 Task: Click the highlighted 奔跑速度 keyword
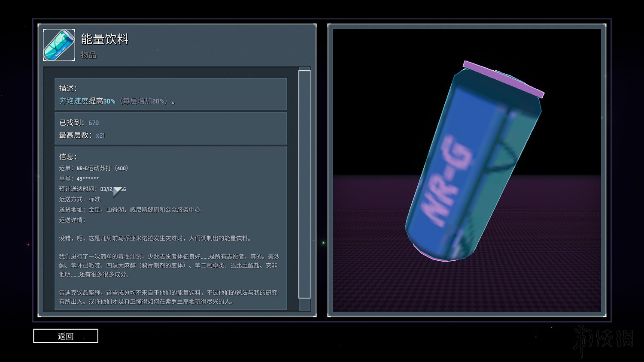pos(73,101)
